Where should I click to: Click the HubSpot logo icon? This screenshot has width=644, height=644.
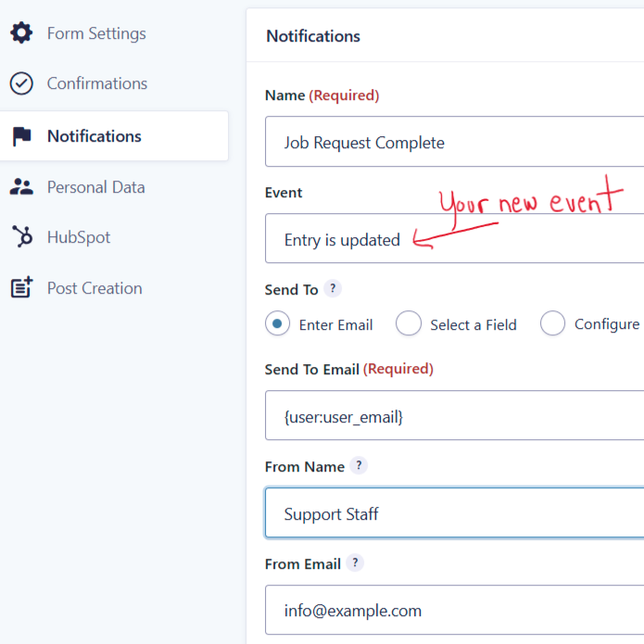(22, 236)
